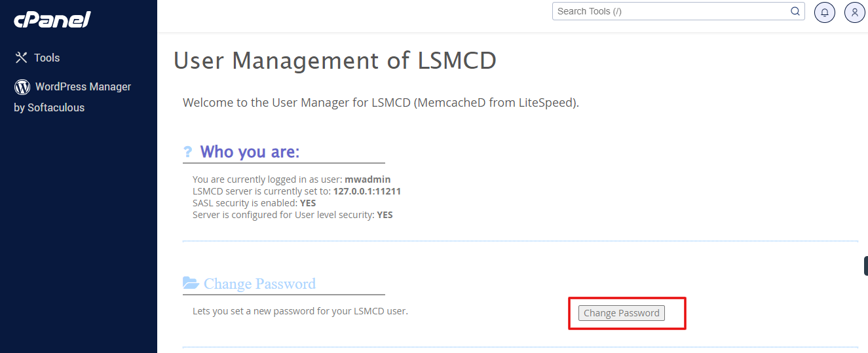This screenshot has width=868, height=353.
Task: Open the Tools sidebar menu item
Action: click(x=47, y=58)
